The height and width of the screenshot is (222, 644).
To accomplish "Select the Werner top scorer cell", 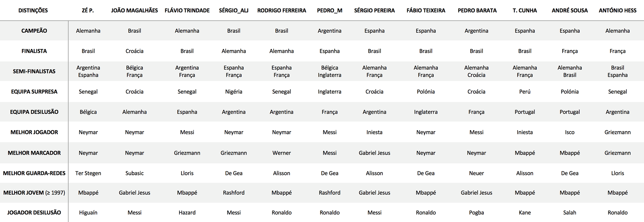I will (x=281, y=153).
